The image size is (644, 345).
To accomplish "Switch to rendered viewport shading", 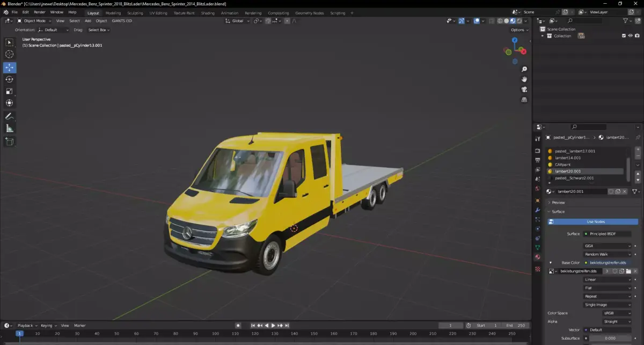I will pyautogui.click(x=518, y=21).
